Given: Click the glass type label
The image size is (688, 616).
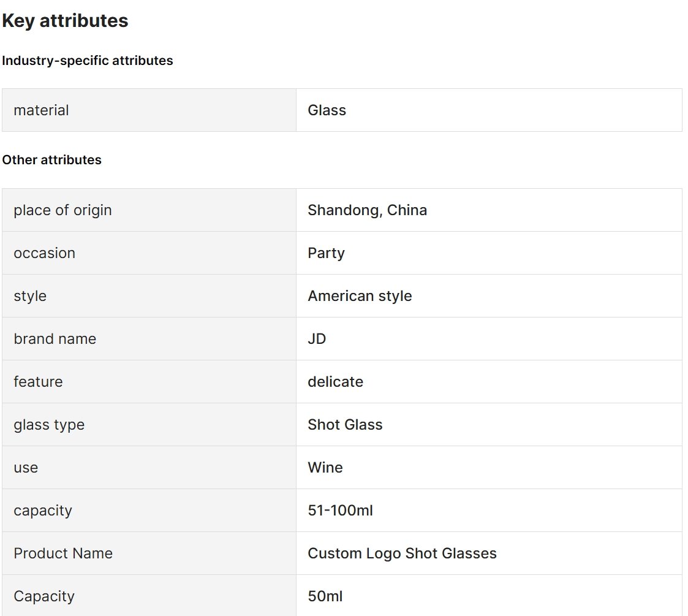Looking at the screenshot, I should coord(49,425).
